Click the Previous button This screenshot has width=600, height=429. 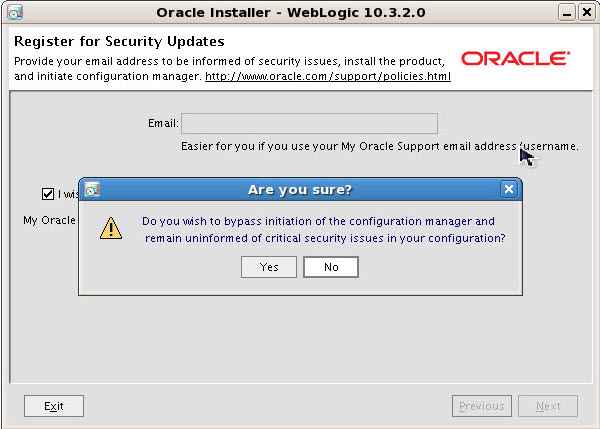click(x=481, y=406)
